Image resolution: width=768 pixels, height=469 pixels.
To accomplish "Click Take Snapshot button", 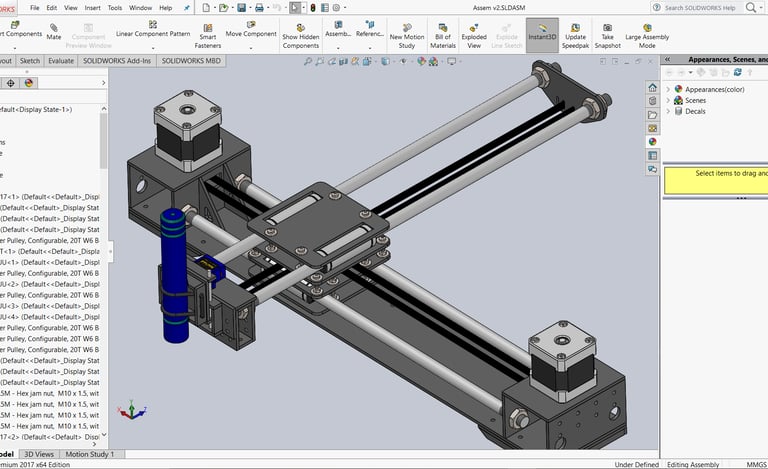I will click(x=607, y=36).
